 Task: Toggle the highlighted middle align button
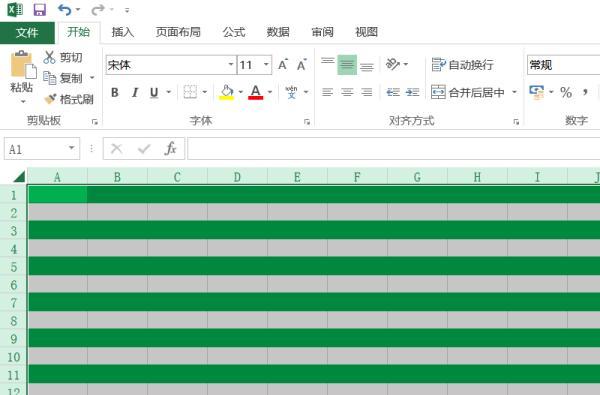tap(347, 65)
